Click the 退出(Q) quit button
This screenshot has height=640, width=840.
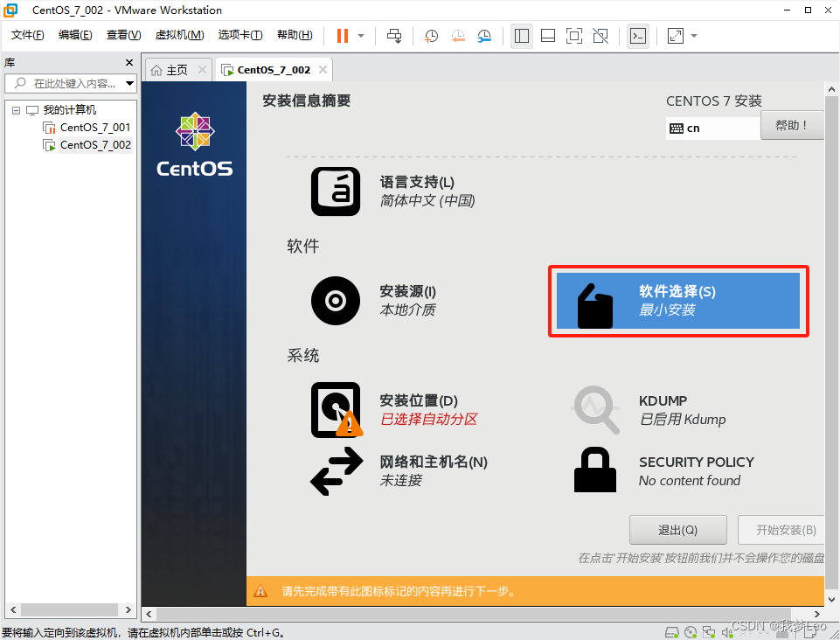pos(677,530)
